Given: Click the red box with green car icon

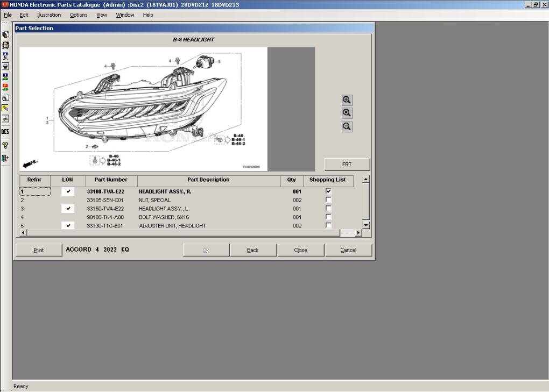Looking at the screenshot, I should (5, 87).
